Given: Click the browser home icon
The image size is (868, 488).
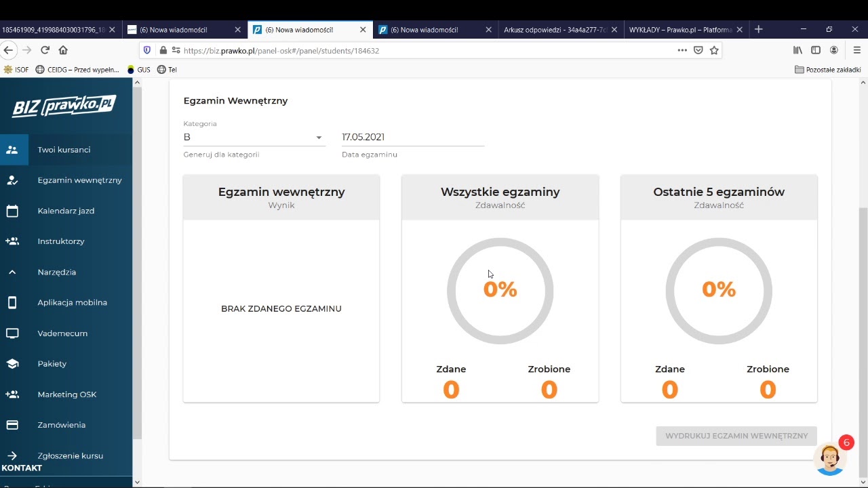Looking at the screenshot, I should (63, 50).
